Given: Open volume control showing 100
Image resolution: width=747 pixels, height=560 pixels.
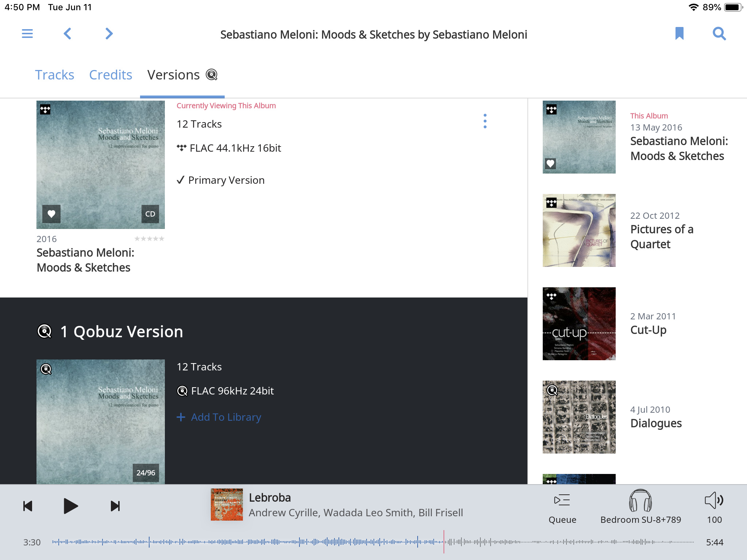Looking at the screenshot, I should pos(714,508).
